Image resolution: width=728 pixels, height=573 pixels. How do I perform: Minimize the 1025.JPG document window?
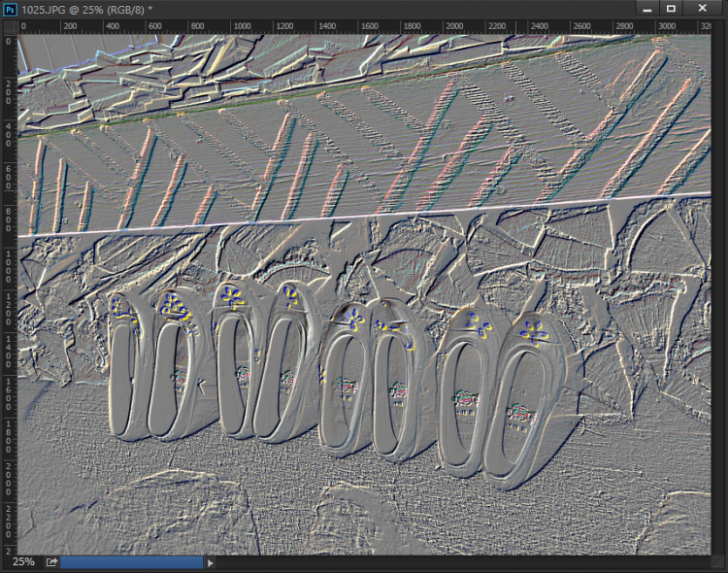coord(642,9)
